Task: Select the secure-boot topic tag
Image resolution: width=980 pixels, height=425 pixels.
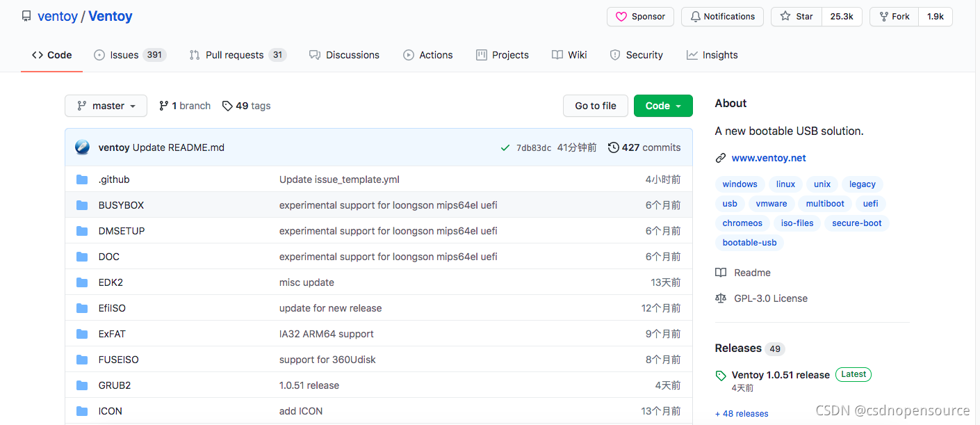Action: click(857, 223)
